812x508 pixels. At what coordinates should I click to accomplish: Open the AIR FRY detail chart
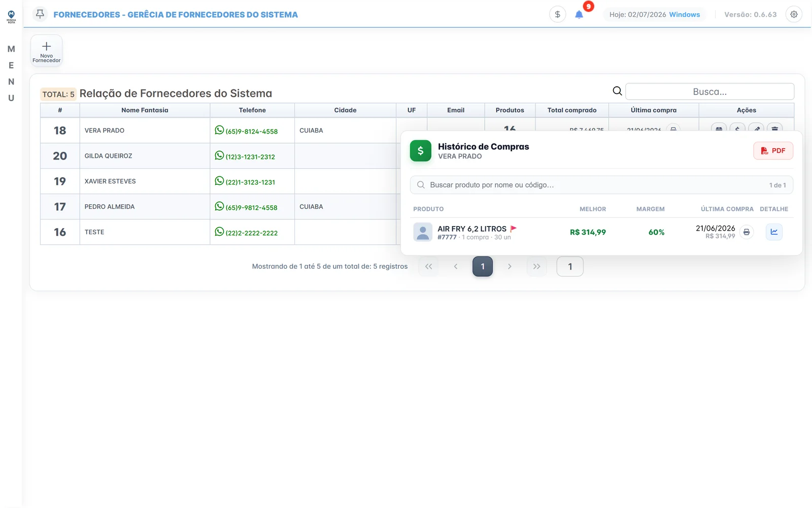coord(774,232)
